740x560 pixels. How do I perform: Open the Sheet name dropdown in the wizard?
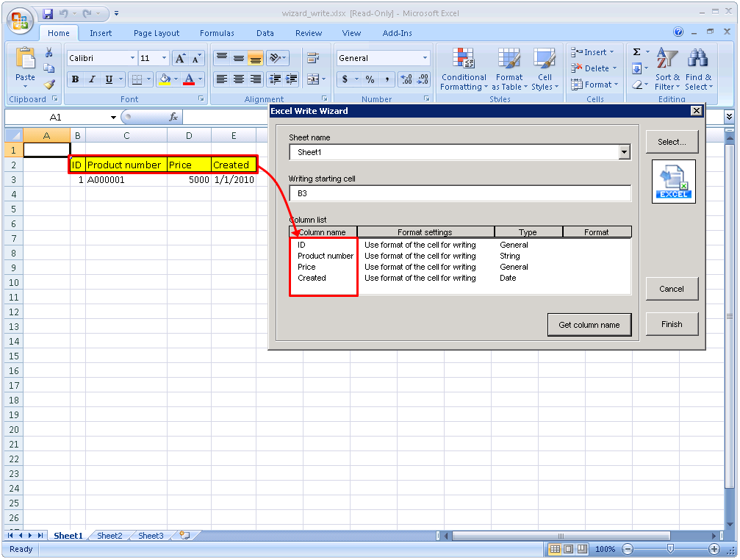[x=624, y=152]
